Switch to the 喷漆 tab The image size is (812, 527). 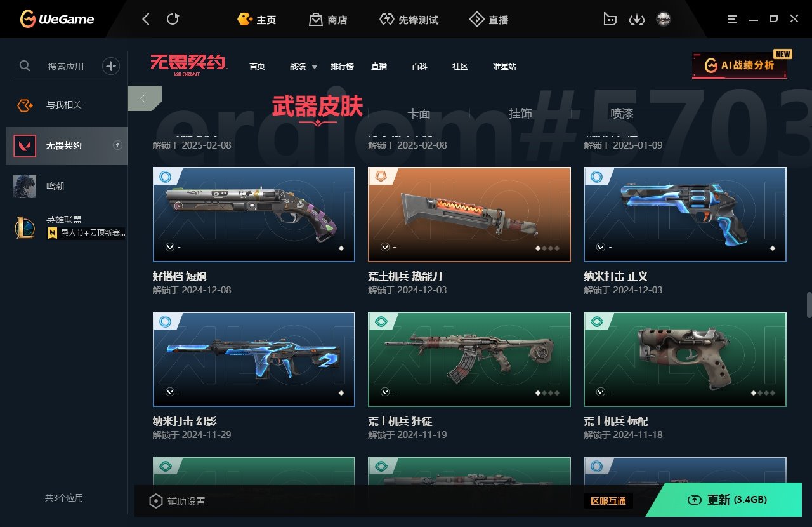(622, 114)
